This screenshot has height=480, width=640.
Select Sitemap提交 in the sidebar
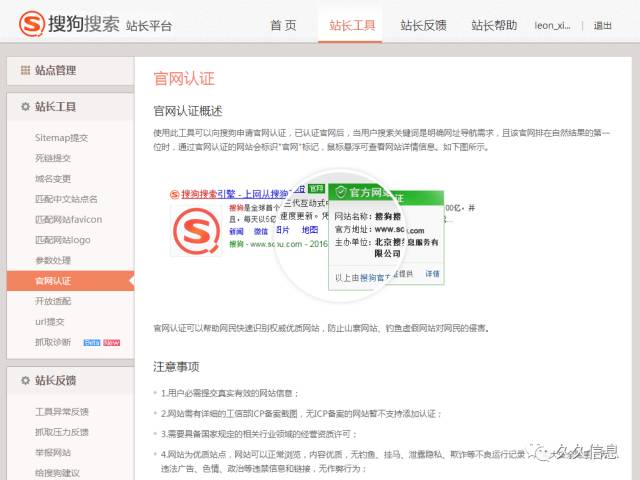coord(62,138)
